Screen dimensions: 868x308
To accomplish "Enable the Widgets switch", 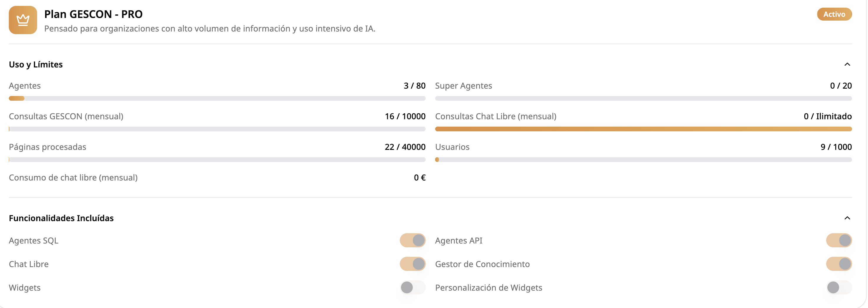I will (412, 287).
